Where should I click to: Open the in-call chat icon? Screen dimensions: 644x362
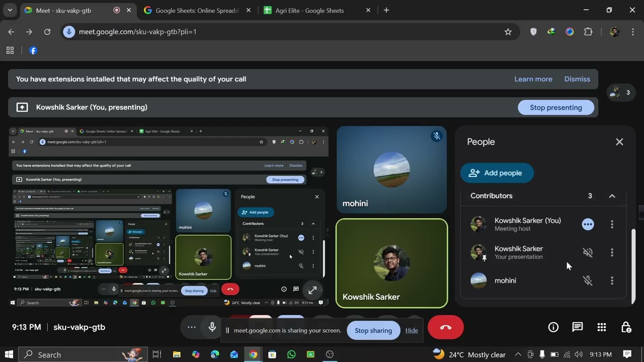[x=578, y=327]
